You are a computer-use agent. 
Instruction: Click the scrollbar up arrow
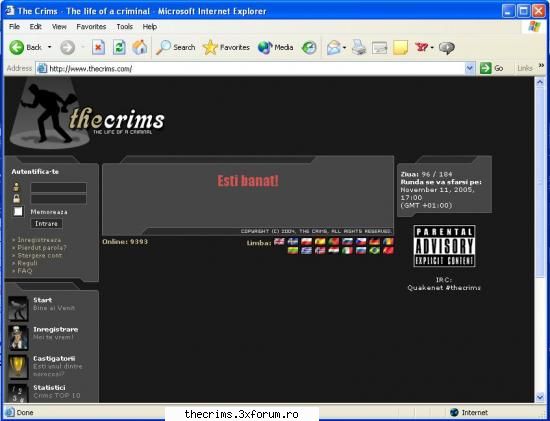click(539, 82)
